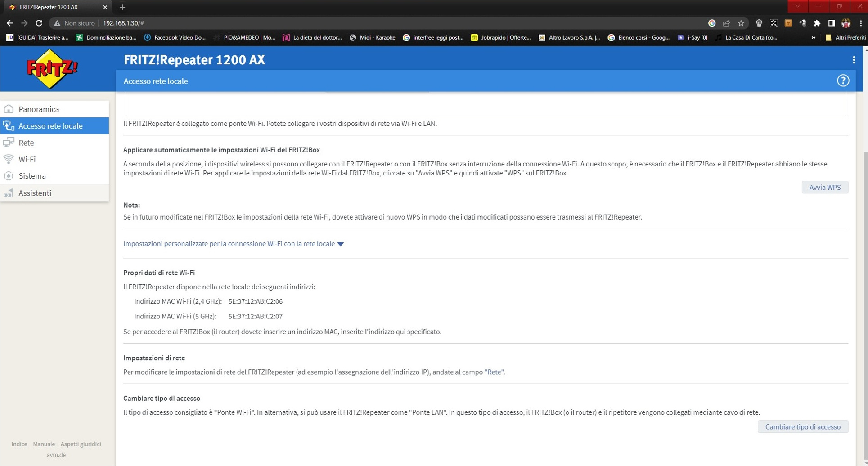Open La Casa Di Carta bookmark
868x466 pixels.
[746, 38]
